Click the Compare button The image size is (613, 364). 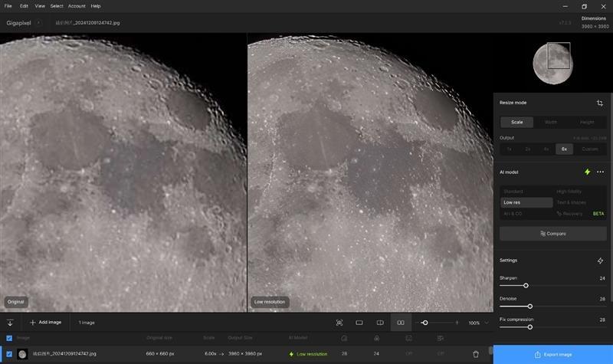click(x=552, y=233)
